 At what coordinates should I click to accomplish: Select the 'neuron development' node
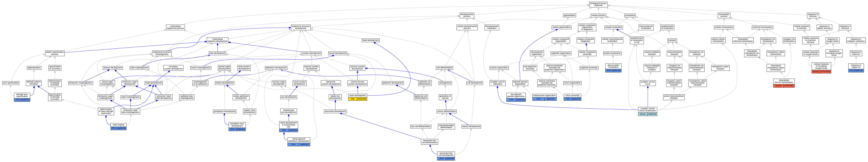coord(471,126)
